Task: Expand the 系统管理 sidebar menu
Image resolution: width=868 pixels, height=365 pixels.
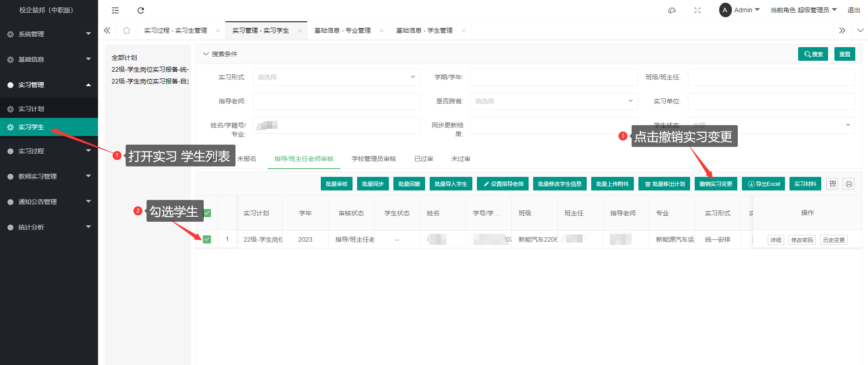Action: click(x=49, y=34)
